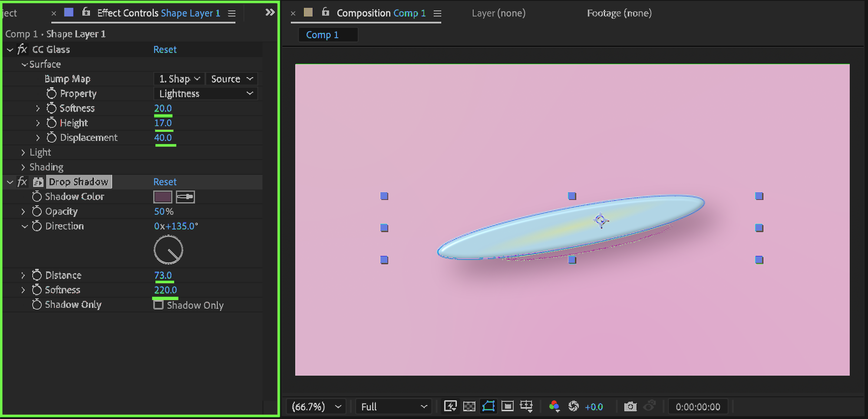Toggle mask and shape path visibility

[488, 406]
